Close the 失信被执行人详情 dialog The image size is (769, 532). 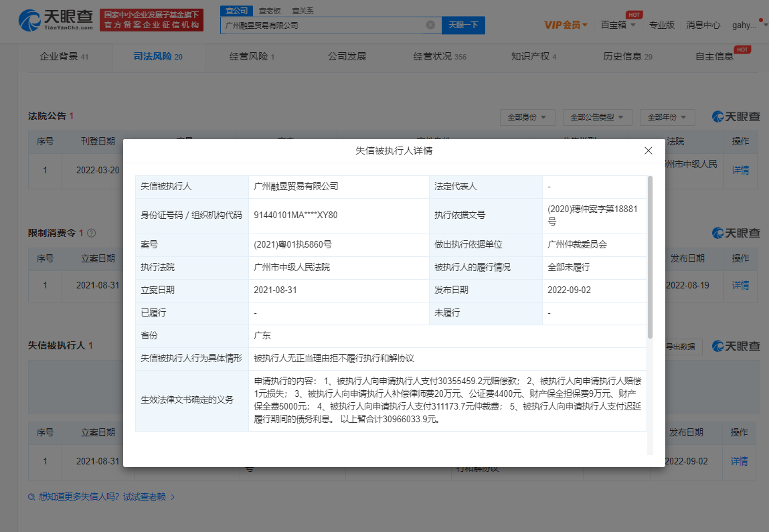(649, 151)
